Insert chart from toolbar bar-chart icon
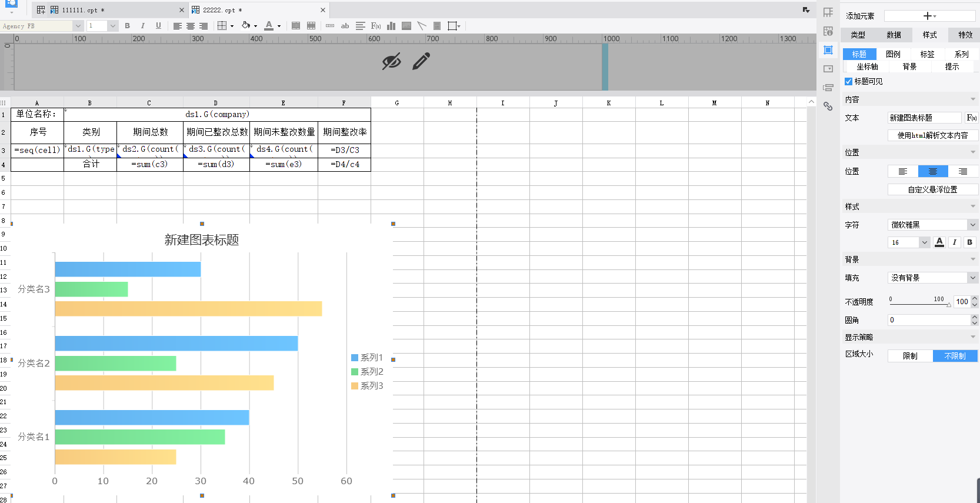 391,26
